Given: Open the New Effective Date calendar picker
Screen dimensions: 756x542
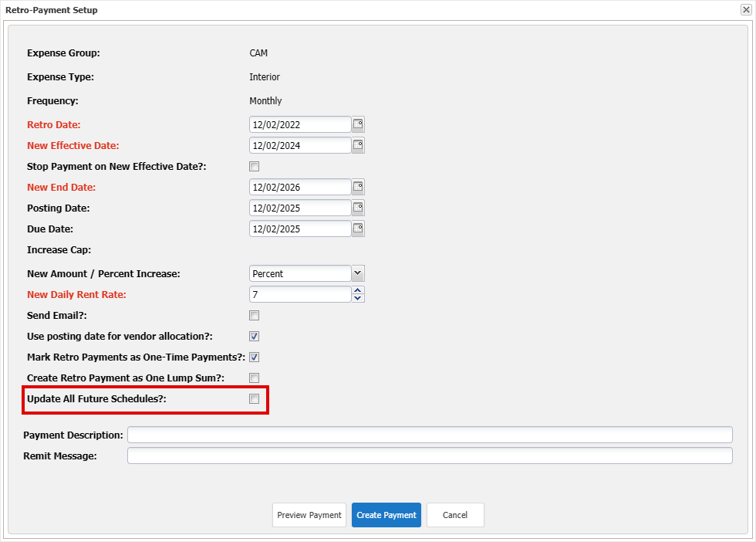Looking at the screenshot, I should point(358,145).
